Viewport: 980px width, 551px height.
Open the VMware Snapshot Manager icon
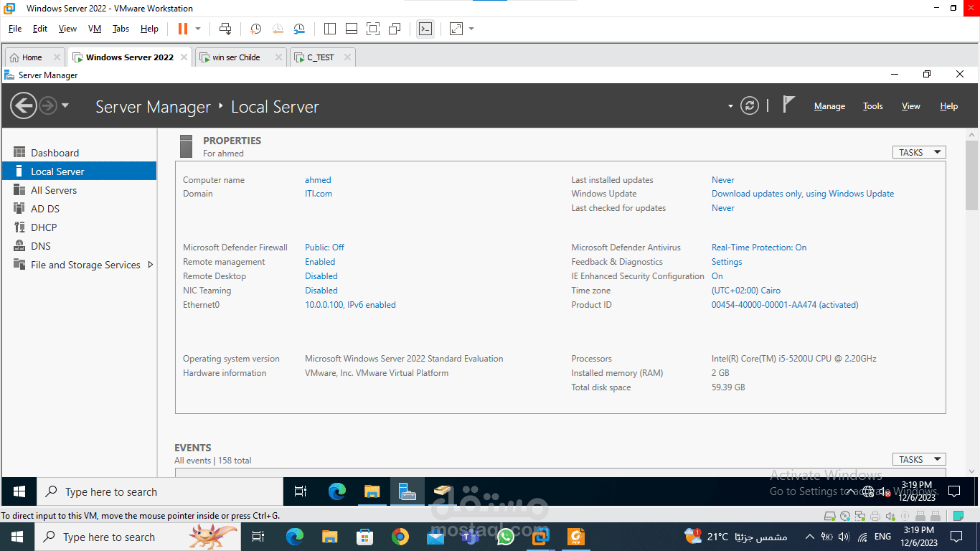coord(299,29)
